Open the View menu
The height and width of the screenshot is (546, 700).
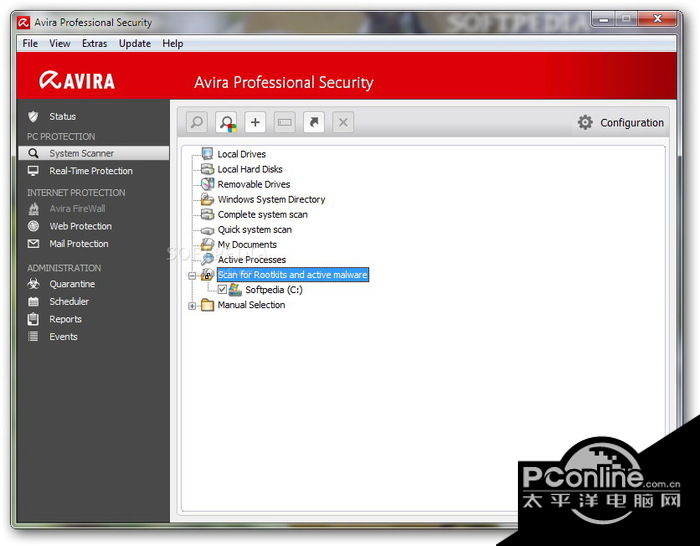pyautogui.click(x=59, y=43)
